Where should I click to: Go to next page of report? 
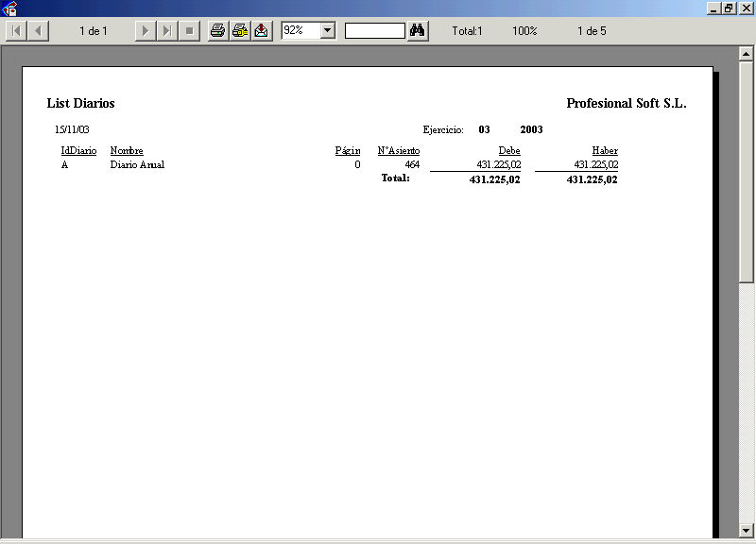click(146, 31)
